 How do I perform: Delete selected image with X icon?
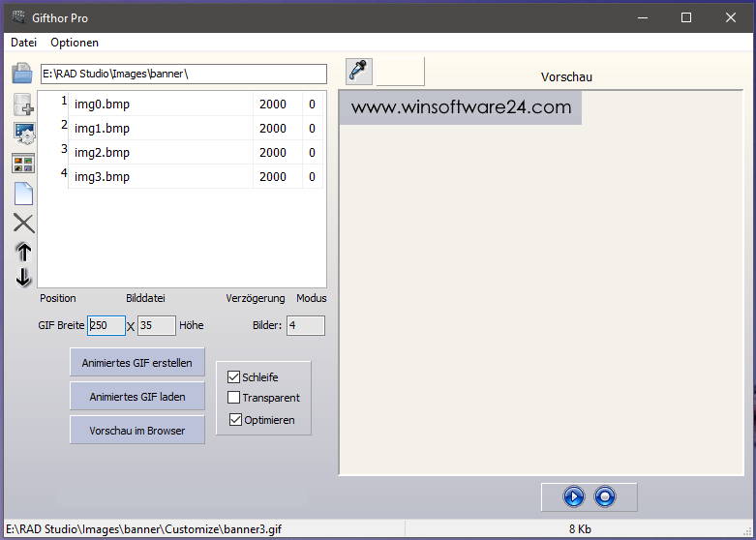click(x=23, y=224)
